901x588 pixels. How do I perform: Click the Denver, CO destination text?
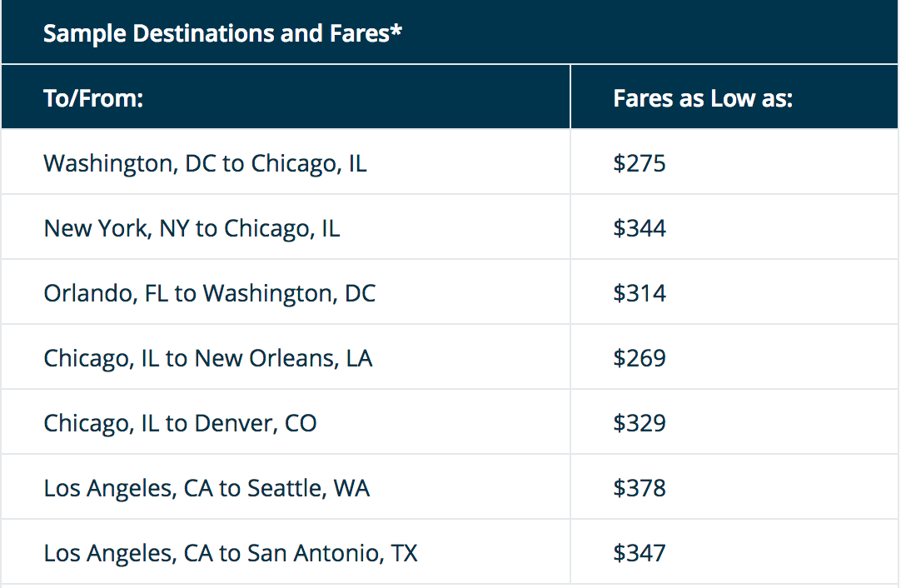(x=256, y=423)
